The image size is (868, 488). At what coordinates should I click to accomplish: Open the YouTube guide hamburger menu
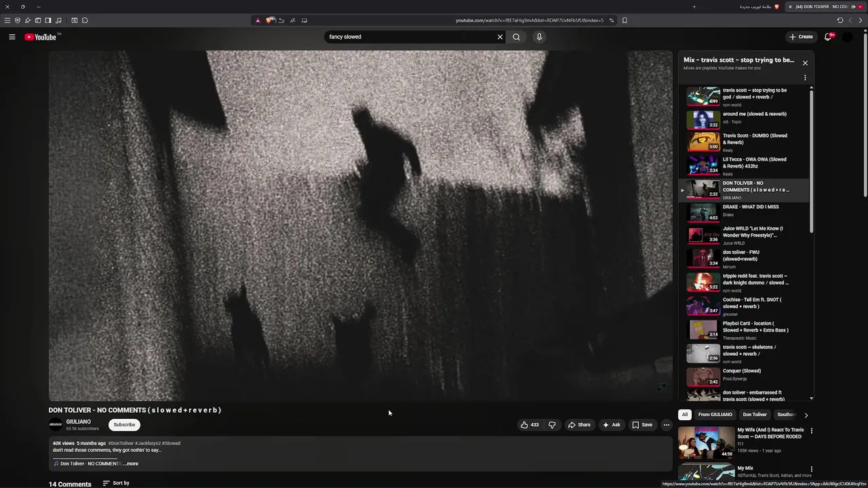[12, 37]
